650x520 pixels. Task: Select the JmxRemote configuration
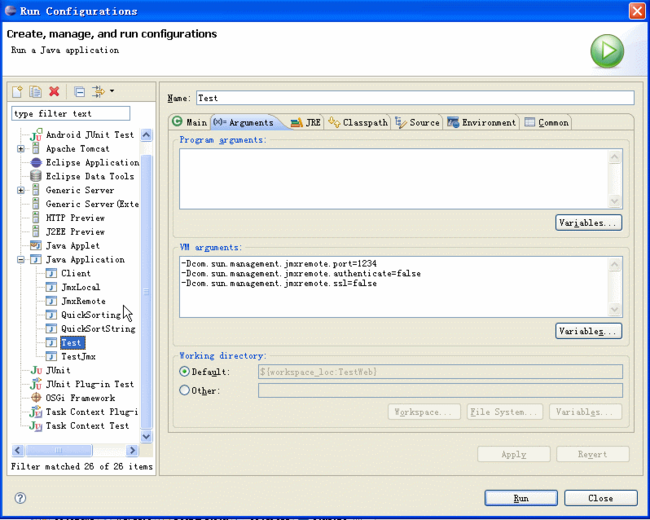click(83, 301)
